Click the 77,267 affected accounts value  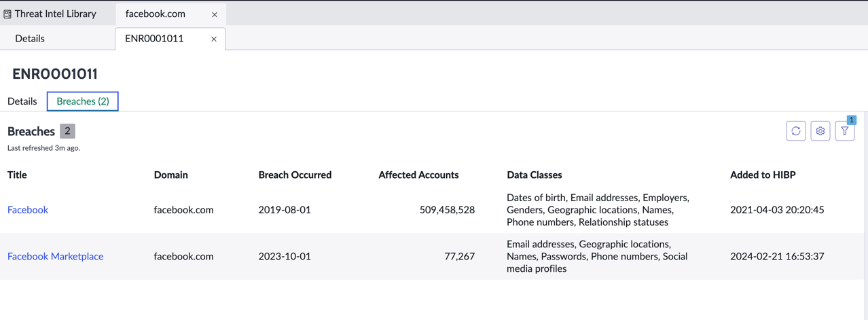[460, 256]
